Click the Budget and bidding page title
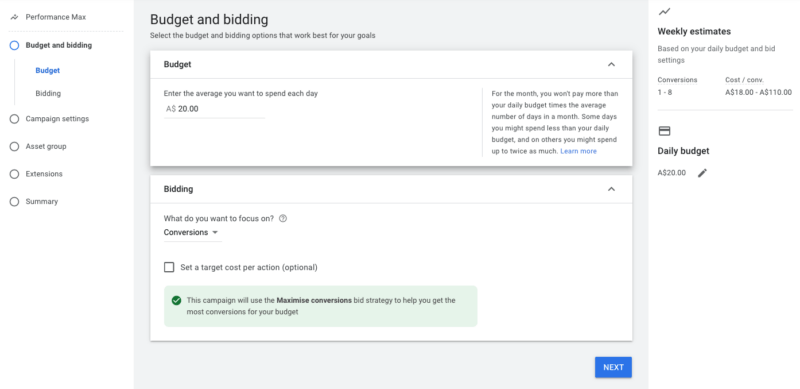 (209, 20)
